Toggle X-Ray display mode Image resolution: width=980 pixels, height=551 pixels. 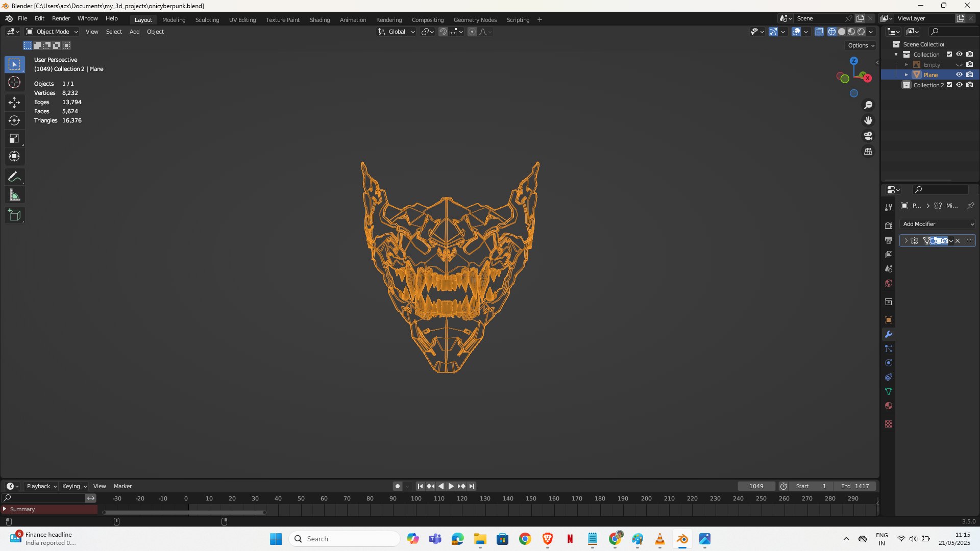tap(819, 32)
